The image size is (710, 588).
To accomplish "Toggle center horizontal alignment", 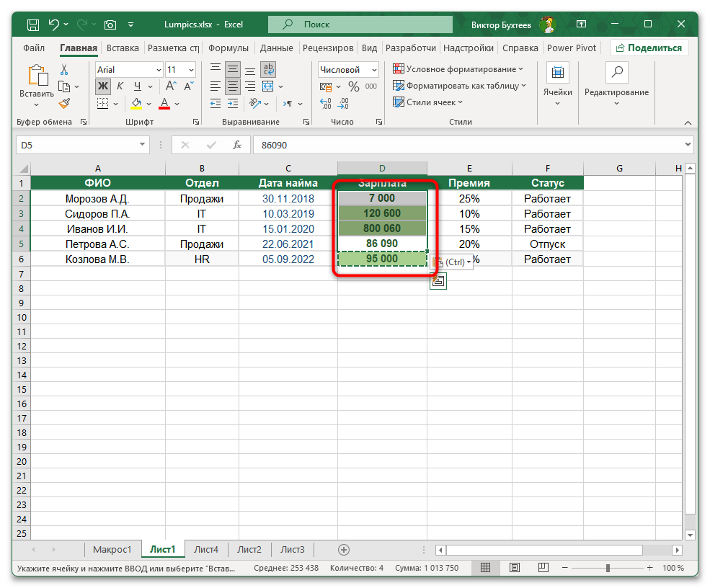I will [x=233, y=86].
